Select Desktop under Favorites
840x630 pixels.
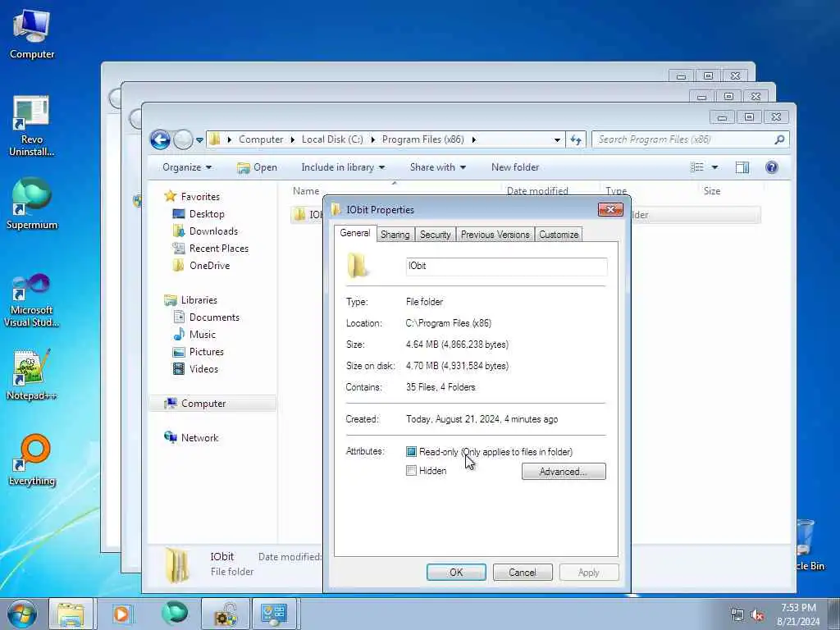tap(199, 214)
